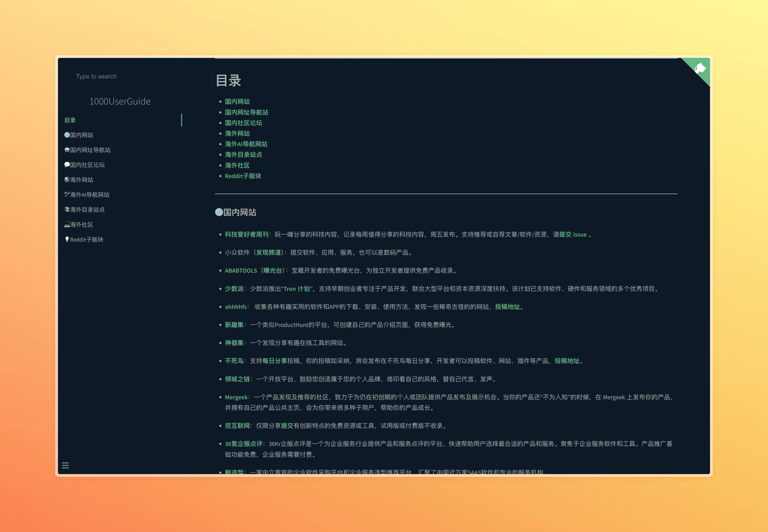Jump to 海外目录站点 from contents list
This screenshot has width=768, height=532.
244,155
